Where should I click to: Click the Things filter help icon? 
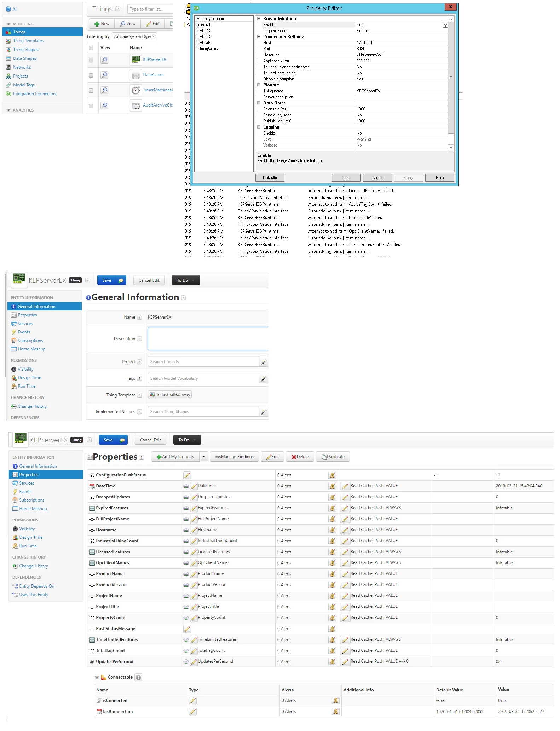click(118, 9)
